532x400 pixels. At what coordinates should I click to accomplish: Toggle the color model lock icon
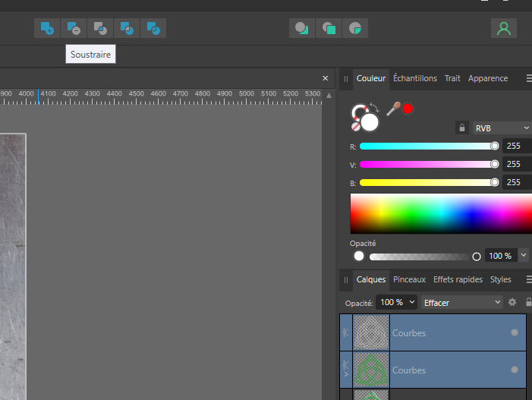click(x=461, y=128)
